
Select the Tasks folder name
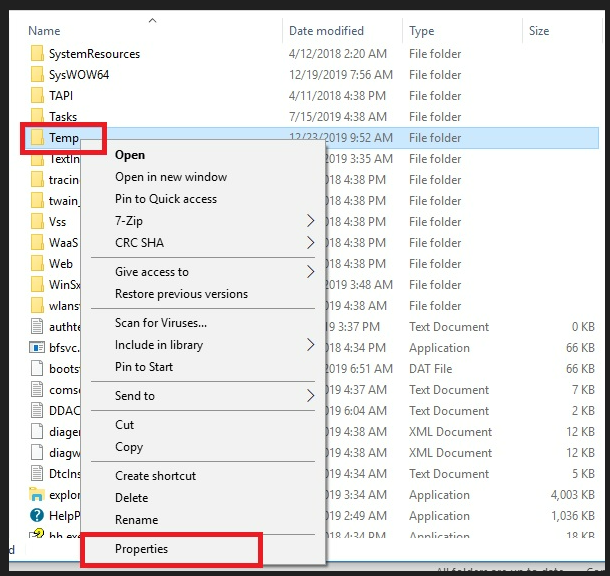pyautogui.click(x=63, y=117)
